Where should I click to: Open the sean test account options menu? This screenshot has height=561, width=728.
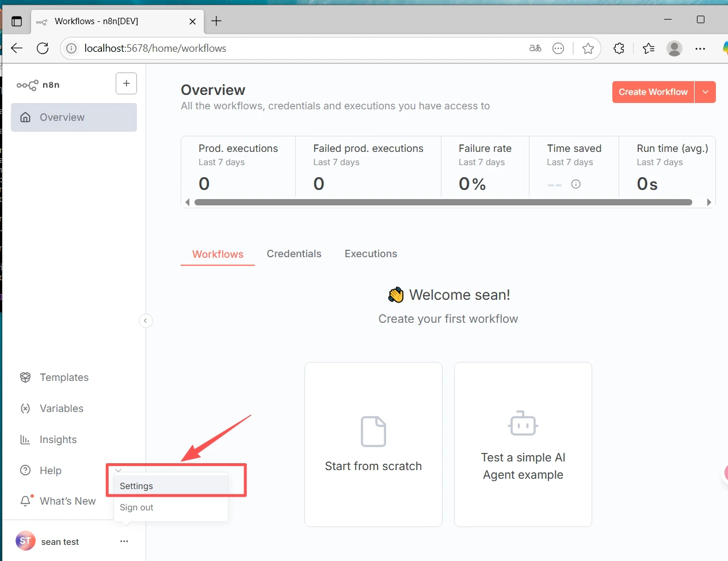(x=124, y=541)
